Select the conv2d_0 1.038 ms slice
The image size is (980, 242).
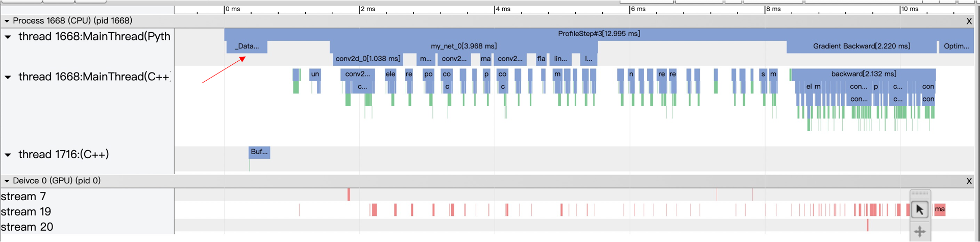click(x=367, y=59)
